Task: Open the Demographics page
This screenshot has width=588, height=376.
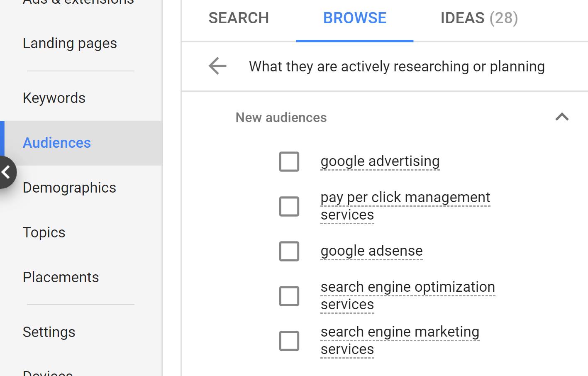Action: [69, 188]
